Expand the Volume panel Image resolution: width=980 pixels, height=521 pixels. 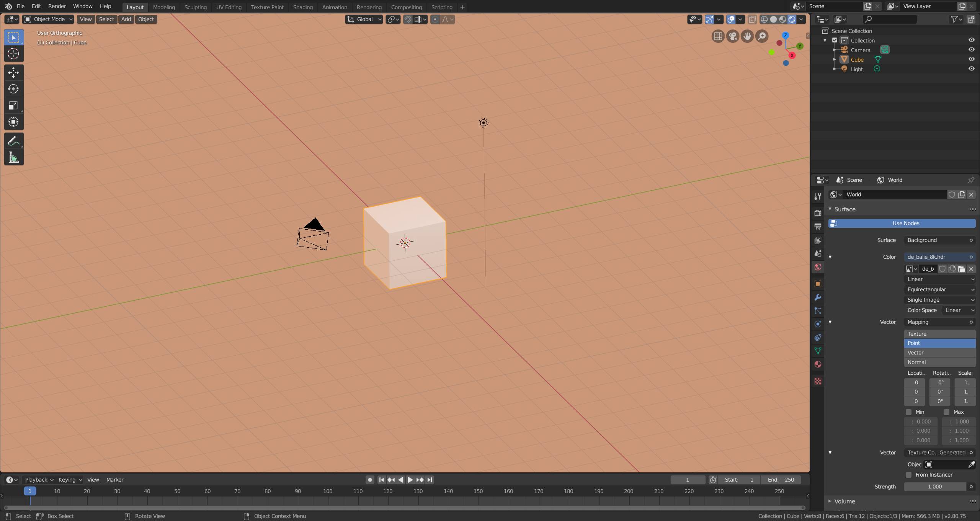point(844,501)
